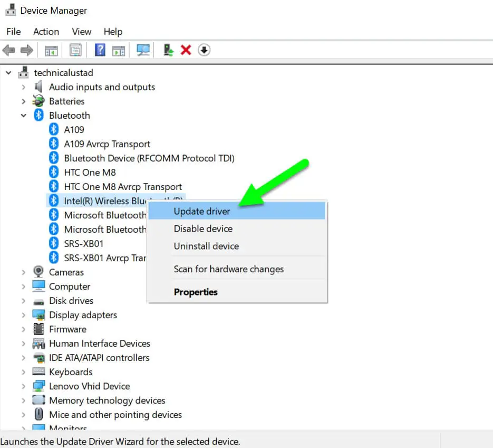Viewport: 493px width, 448px height.
Task: Click the Back arrow toolbar icon
Action: [9, 50]
